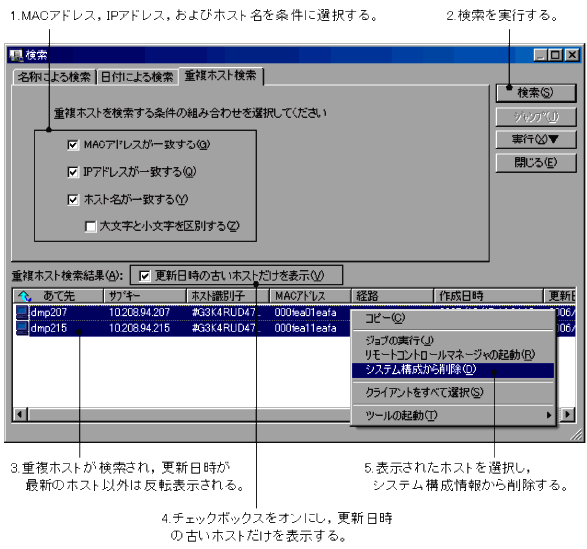Uncheck 更新日時の古いホストだけを表示 checkbox
This screenshot has height=549, width=587.
click(x=145, y=276)
